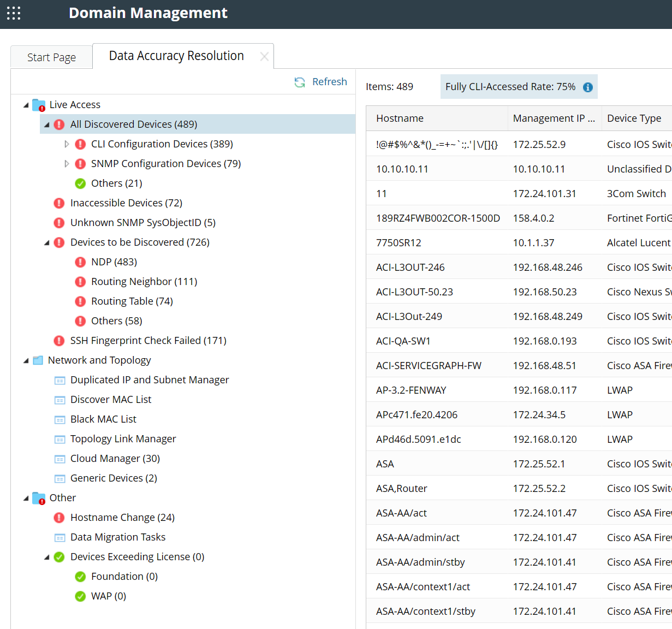Sort by the Hostname column header
The width and height of the screenshot is (672, 629).
[x=400, y=118]
